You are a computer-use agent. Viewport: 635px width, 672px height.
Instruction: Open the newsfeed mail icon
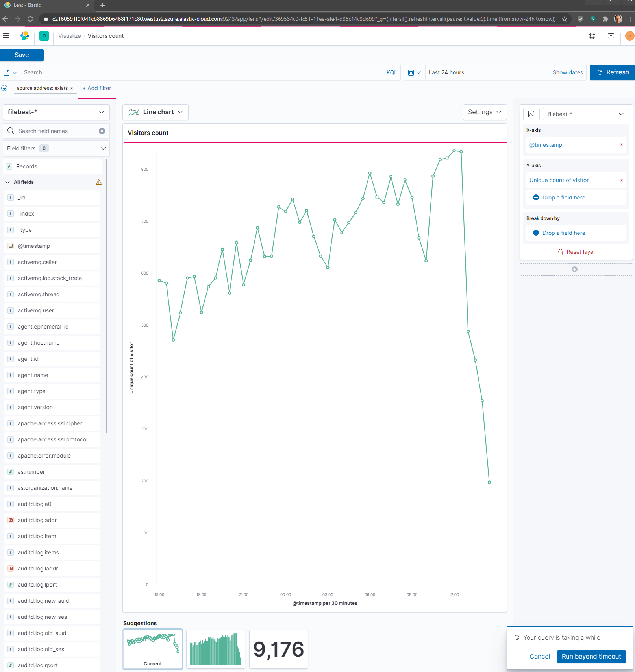coord(611,36)
